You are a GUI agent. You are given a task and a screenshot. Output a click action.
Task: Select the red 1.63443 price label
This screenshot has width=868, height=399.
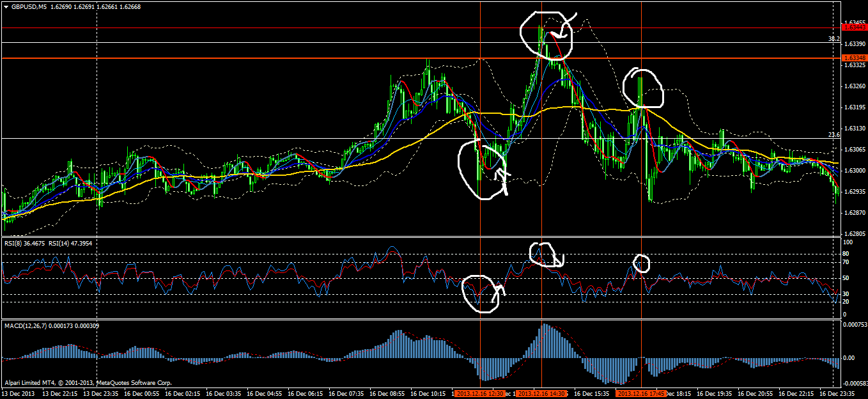(855, 27)
